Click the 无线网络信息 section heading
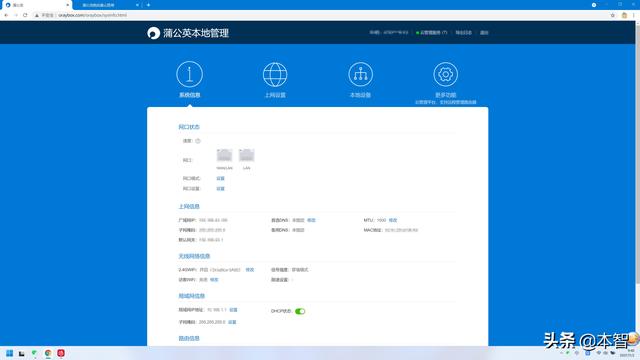Viewport: 640px width, 360px height. pos(194,256)
